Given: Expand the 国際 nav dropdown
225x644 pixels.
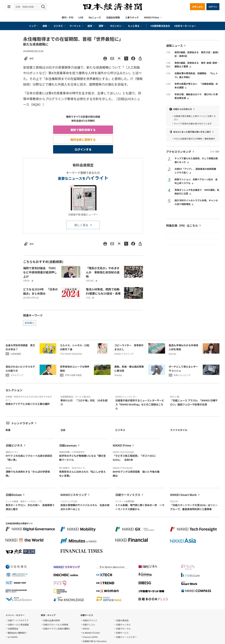Looking at the screenshot, I should click(x=102, y=26).
